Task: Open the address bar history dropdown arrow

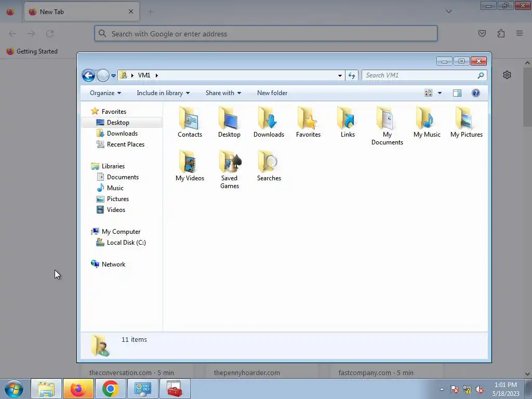Action: tap(340, 75)
